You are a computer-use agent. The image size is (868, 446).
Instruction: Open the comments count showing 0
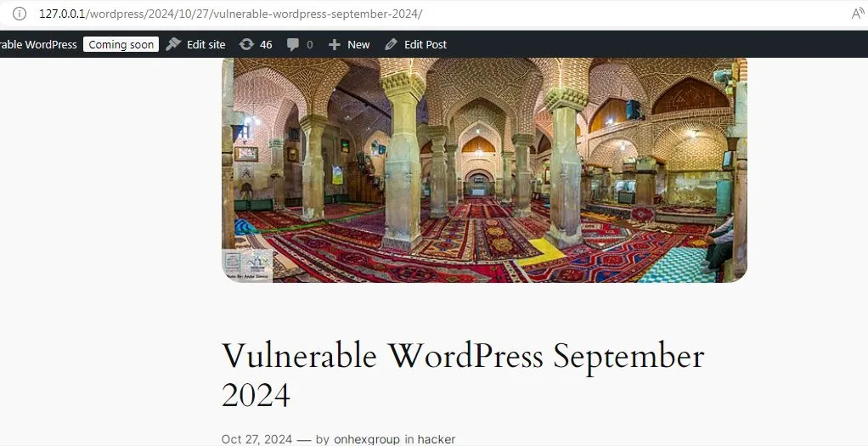coord(309,44)
